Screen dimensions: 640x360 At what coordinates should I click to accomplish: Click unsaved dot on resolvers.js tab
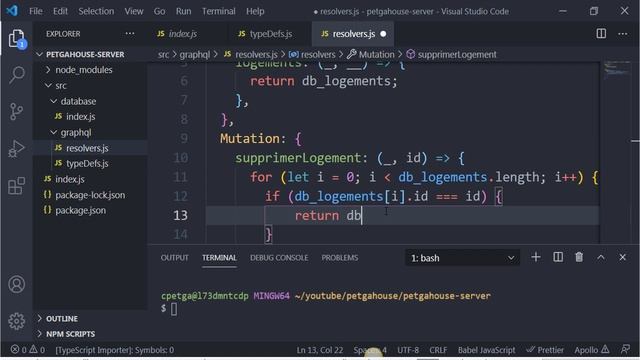coord(383,34)
